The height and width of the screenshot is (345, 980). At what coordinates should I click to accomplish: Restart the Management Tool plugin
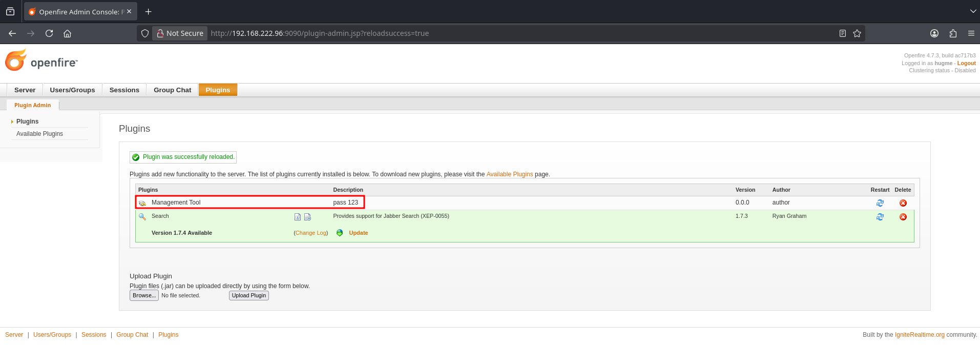tap(880, 203)
